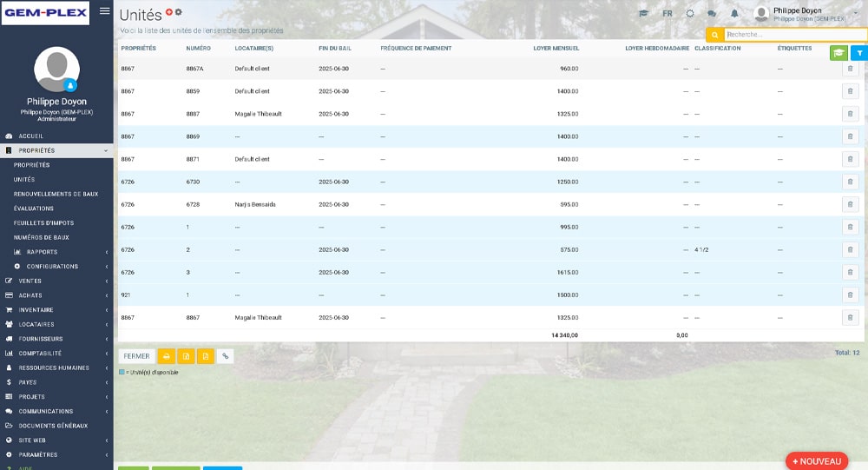Viewport: 868px width, 470px height.
Task: Click the link icon button below the table
Action: [225, 356]
